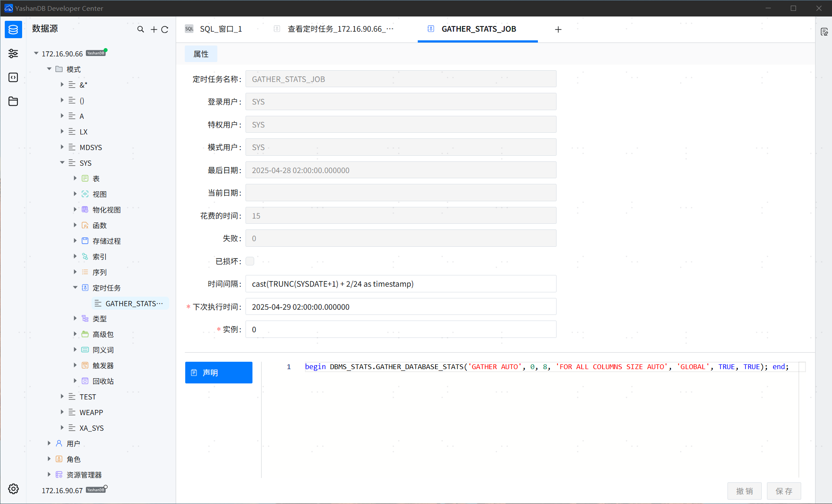The width and height of the screenshot is (832, 504).
Task: Click the 触发器 trigger node icon
Action: [85, 365]
